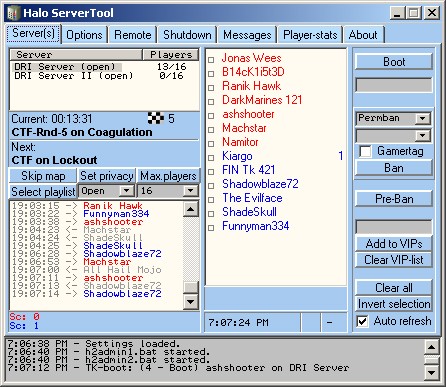446x387 pixels.
Task: Select Ranik Hawk's checkbox
Action: [211, 88]
